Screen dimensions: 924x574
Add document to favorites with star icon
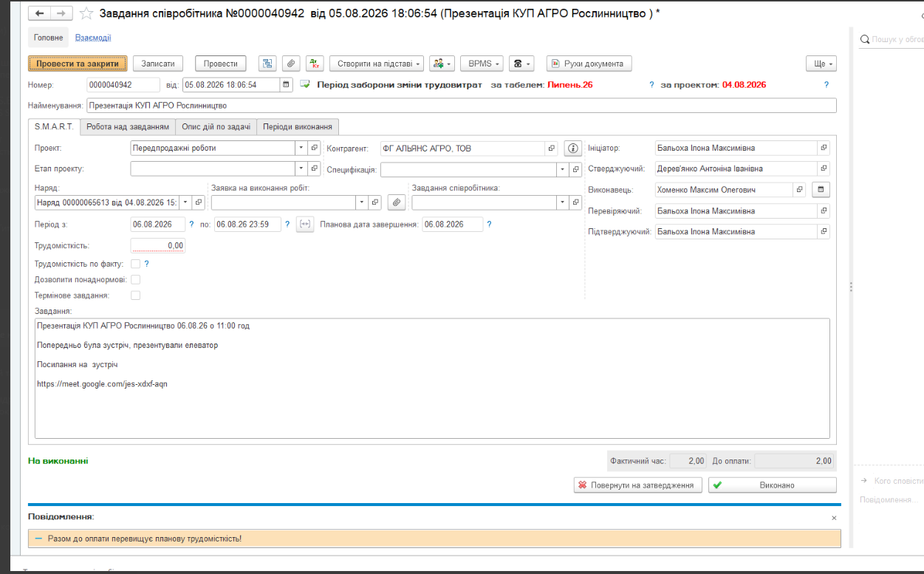(x=87, y=13)
